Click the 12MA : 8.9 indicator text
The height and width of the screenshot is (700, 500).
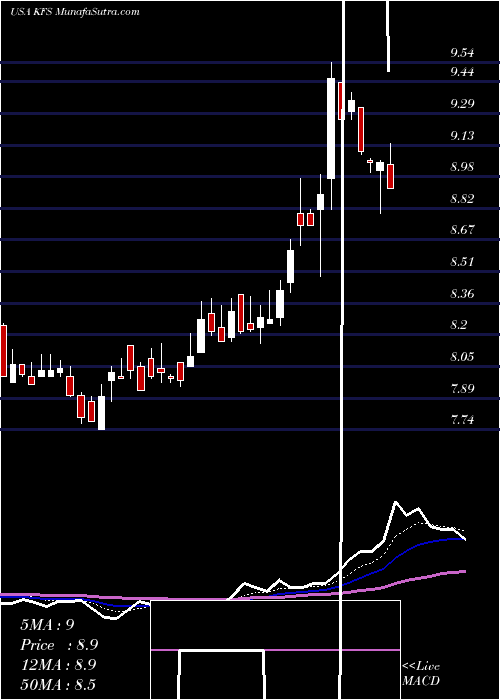[x=59, y=665]
